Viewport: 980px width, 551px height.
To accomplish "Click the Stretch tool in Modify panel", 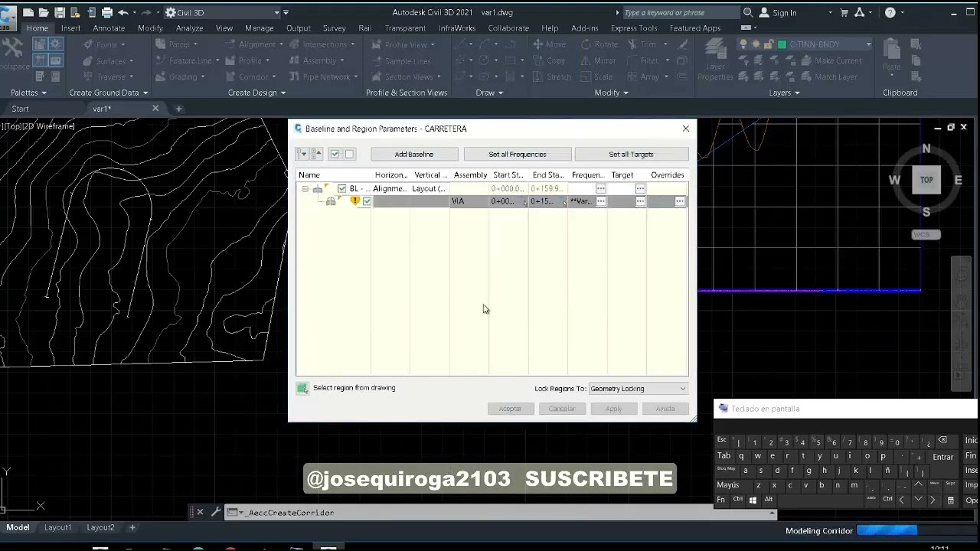I will point(552,77).
